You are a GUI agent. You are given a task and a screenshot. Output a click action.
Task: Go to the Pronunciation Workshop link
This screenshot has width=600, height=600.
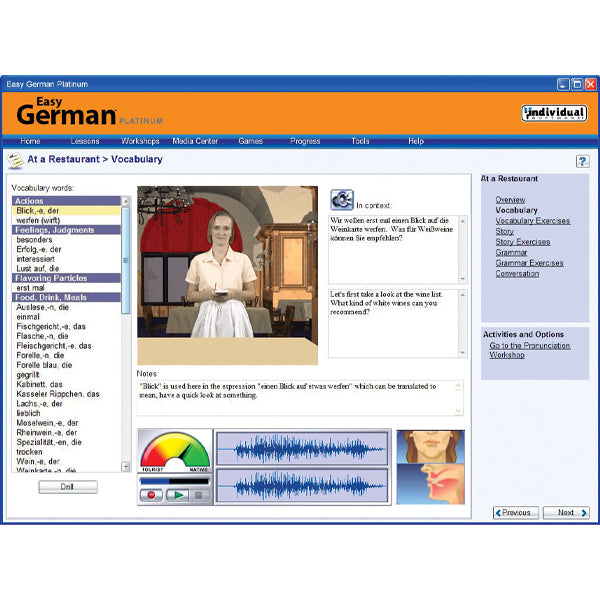[x=530, y=350]
